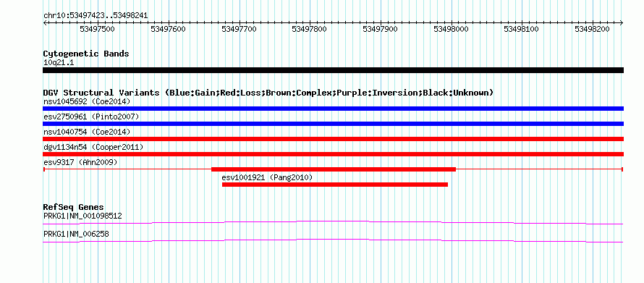Click ruler tick label 53498000
644x283 pixels.
[x=452, y=29]
